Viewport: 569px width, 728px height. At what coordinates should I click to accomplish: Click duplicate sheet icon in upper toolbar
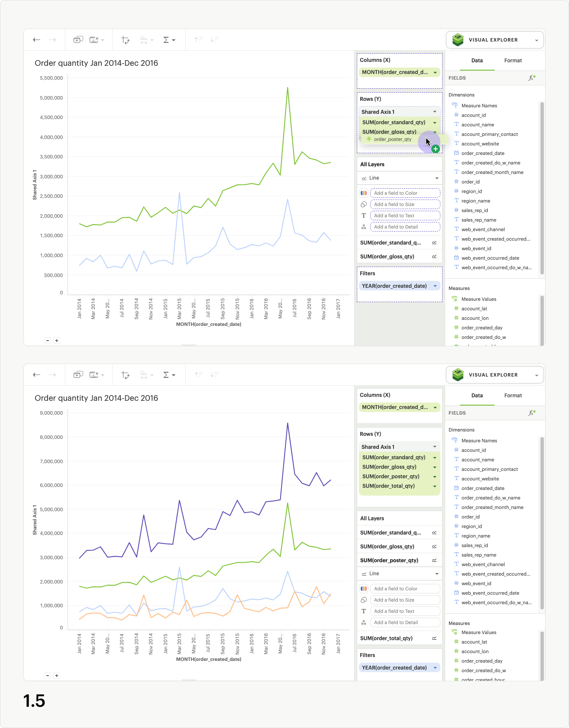pyautogui.click(x=78, y=40)
